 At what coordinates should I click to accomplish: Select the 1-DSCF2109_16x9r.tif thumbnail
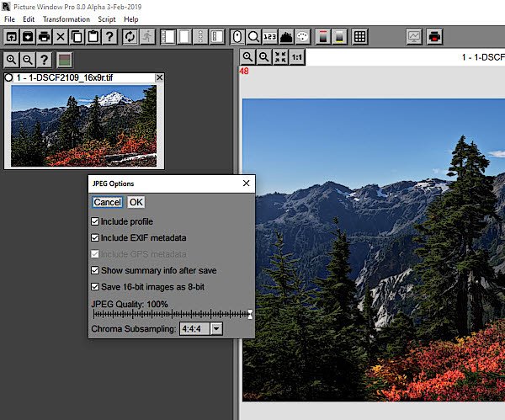83,125
